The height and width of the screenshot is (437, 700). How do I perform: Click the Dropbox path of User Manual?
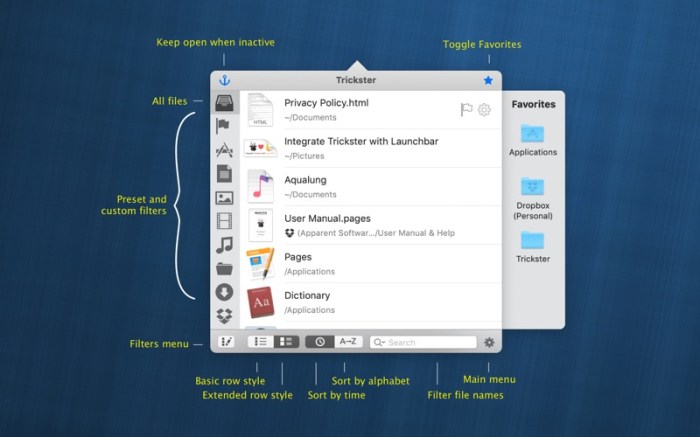click(370, 233)
